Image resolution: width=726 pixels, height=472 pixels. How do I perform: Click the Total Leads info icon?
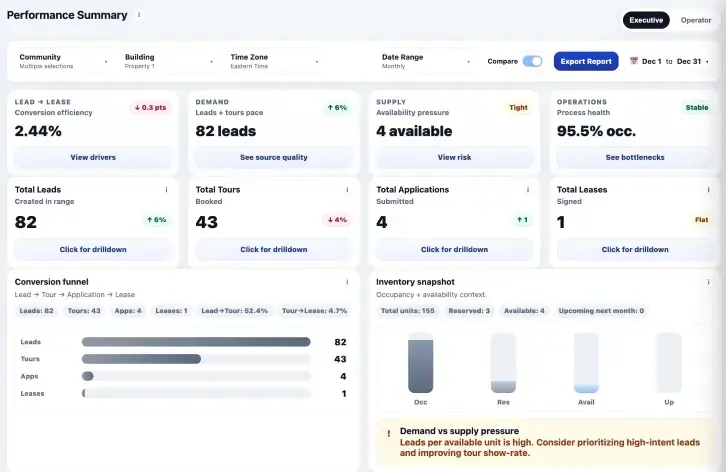(x=166, y=189)
